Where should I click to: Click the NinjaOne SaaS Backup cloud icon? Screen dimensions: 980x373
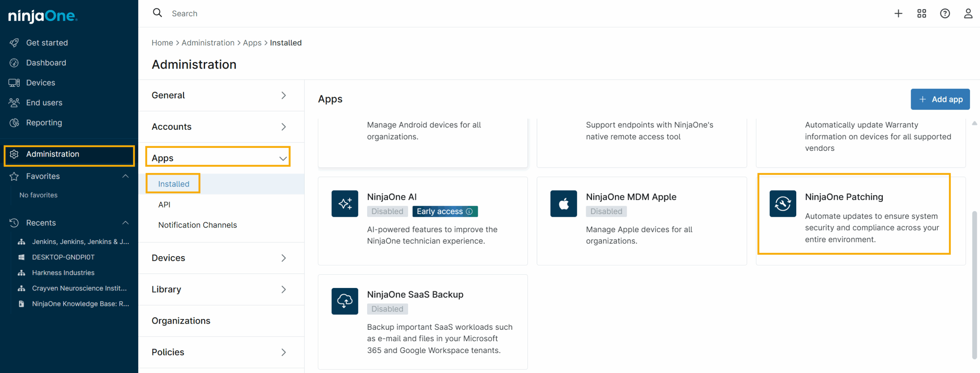tap(345, 301)
